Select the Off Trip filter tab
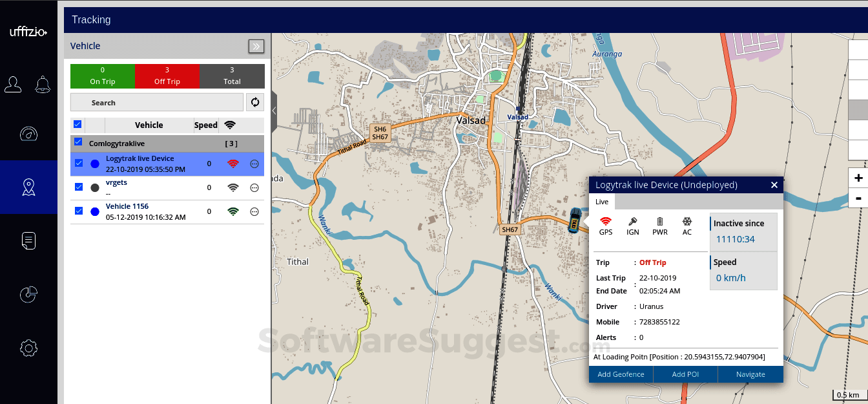Viewport: 868px width, 404px height. coord(167,76)
